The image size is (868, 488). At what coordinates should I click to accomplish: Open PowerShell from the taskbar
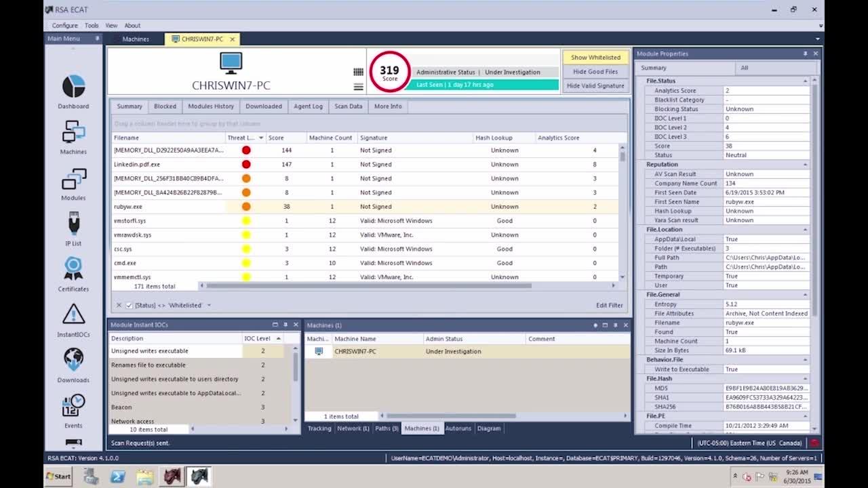coord(118,476)
